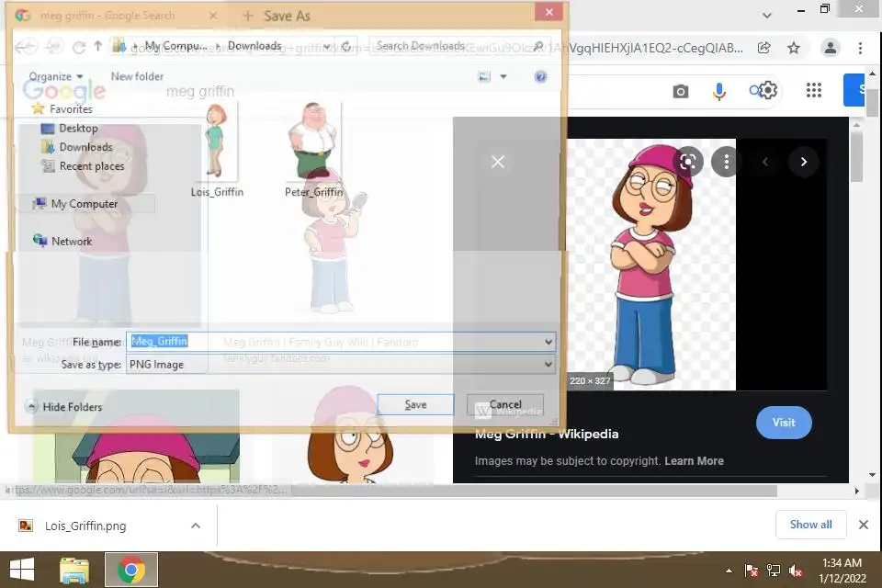Open the change view dropdown arrow
The width and height of the screenshot is (882, 588).
pos(503,76)
